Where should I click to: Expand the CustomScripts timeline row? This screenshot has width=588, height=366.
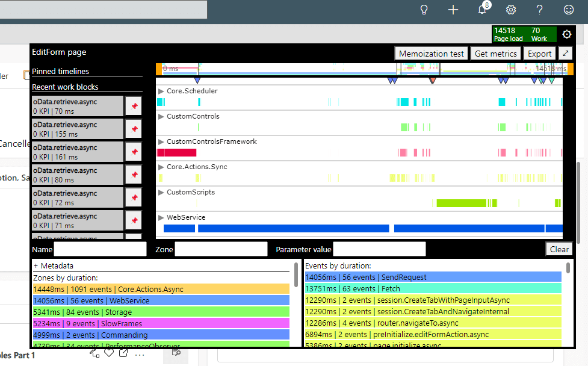click(161, 193)
